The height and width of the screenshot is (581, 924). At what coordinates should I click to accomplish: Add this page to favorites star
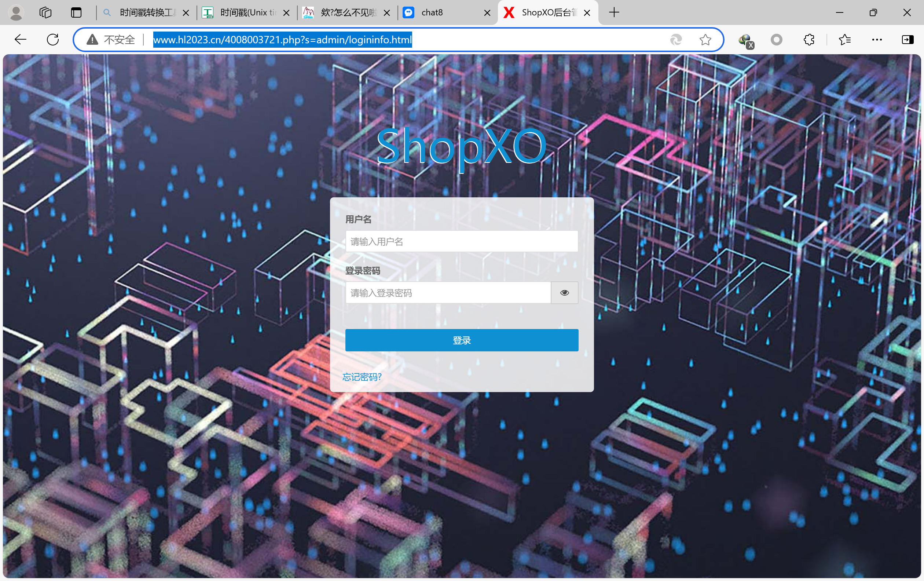[x=705, y=40]
